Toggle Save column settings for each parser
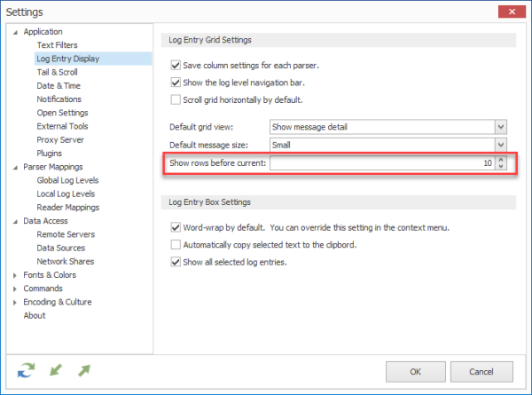532x395 pixels. (x=176, y=65)
